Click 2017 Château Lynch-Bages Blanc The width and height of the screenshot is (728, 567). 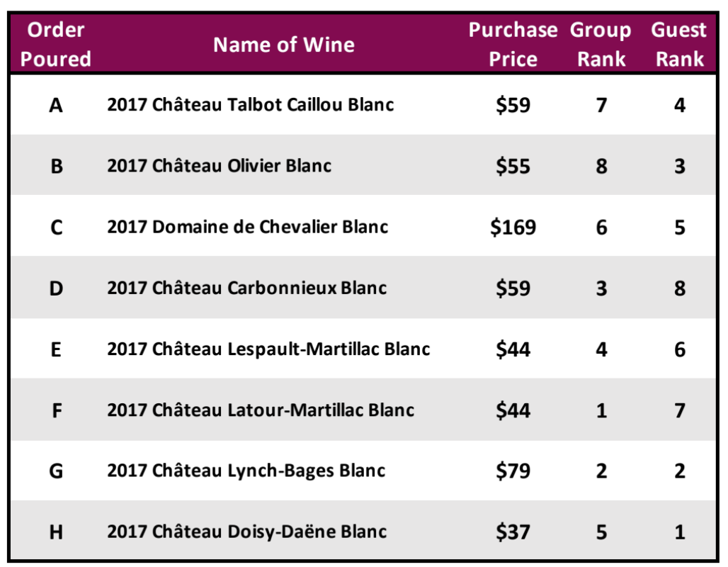coord(246,471)
